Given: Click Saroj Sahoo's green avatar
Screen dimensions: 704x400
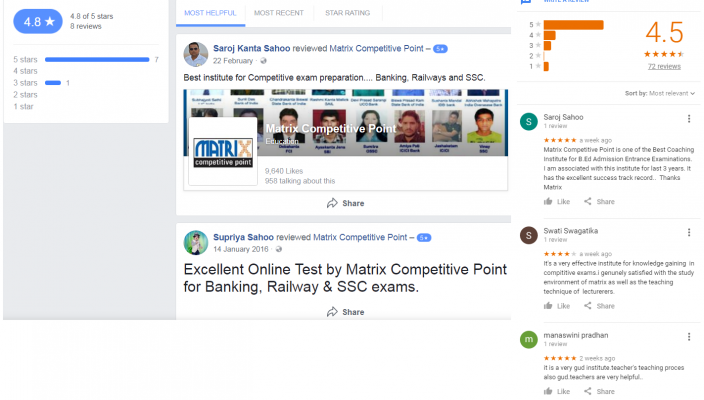Looking at the screenshot, I should (x=528, y=121).
